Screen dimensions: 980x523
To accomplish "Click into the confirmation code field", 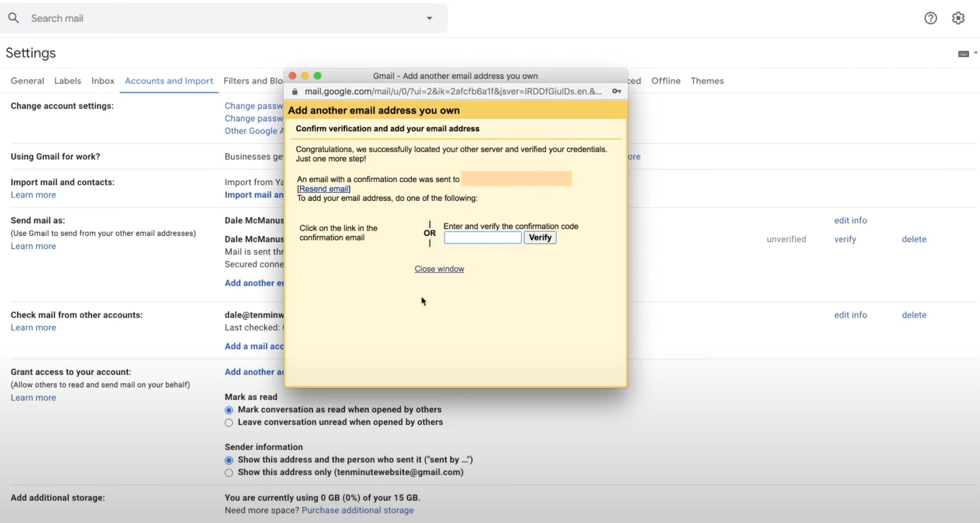I will [482, 238].
